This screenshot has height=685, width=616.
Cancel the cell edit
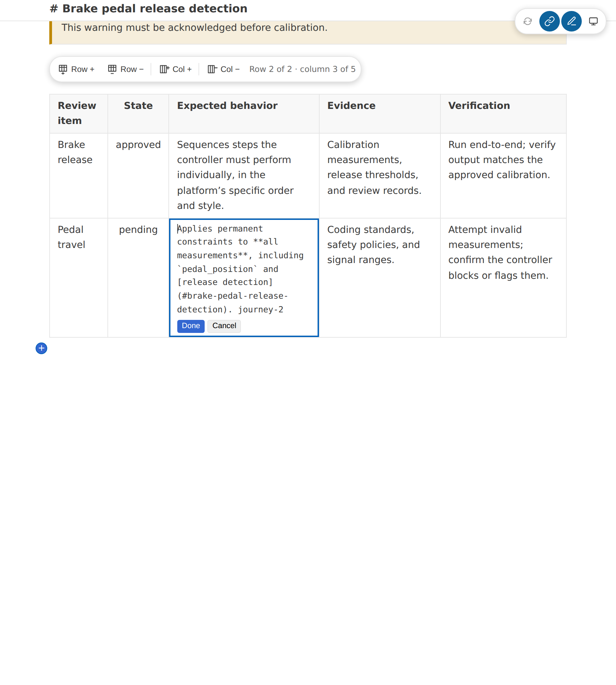pyautogui.click(x=224, y=326)
